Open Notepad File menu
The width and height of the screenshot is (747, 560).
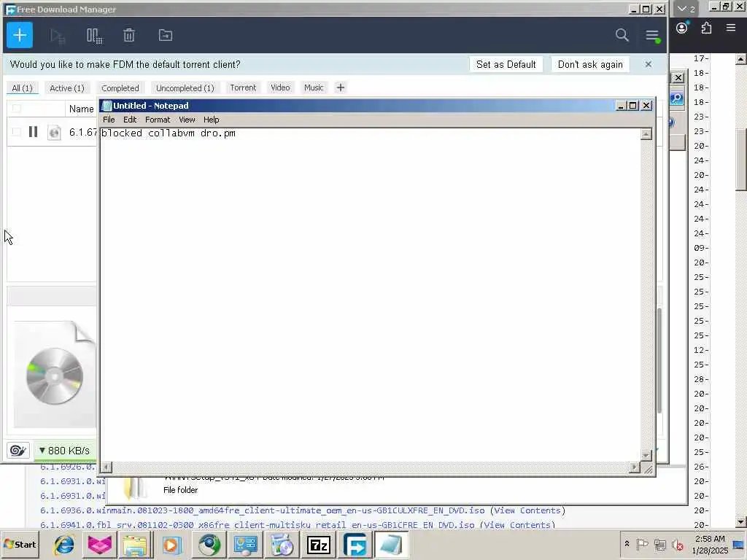pos(109,120)
